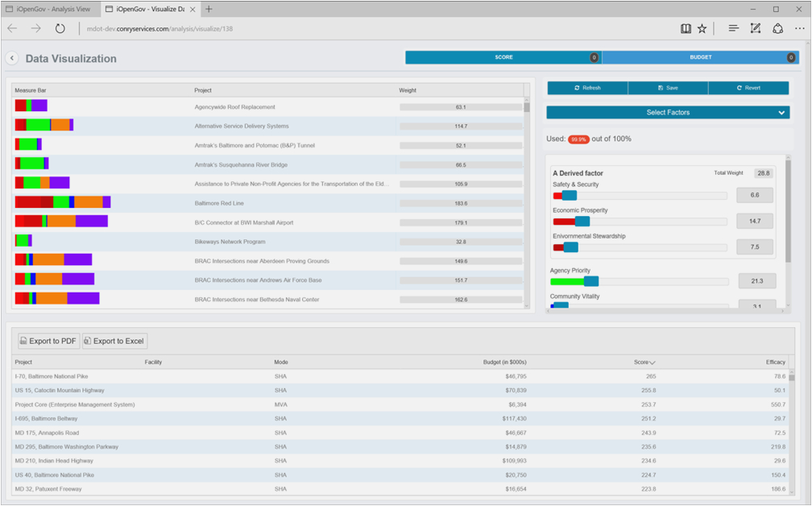
Task: Select I-70, Baltimore National Pike row
Action: pyautogui.click(x=400, y=376)
